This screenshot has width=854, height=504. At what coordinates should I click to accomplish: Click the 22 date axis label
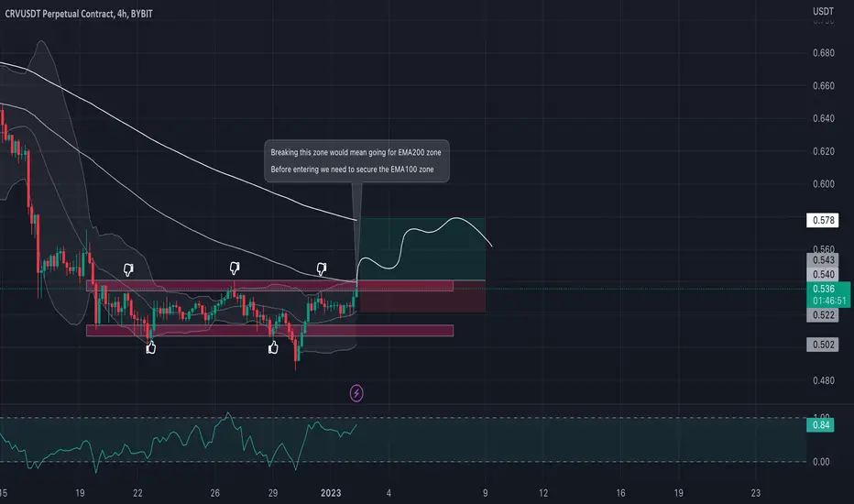pyautogui.click(x=137, y=493)
